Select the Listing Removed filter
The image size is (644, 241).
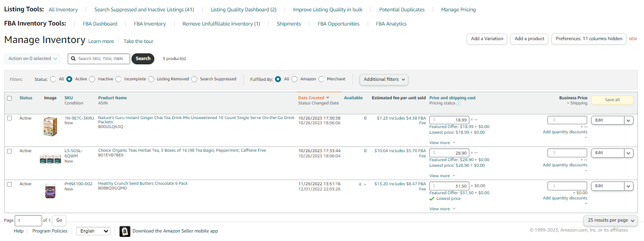click(151, 79)
